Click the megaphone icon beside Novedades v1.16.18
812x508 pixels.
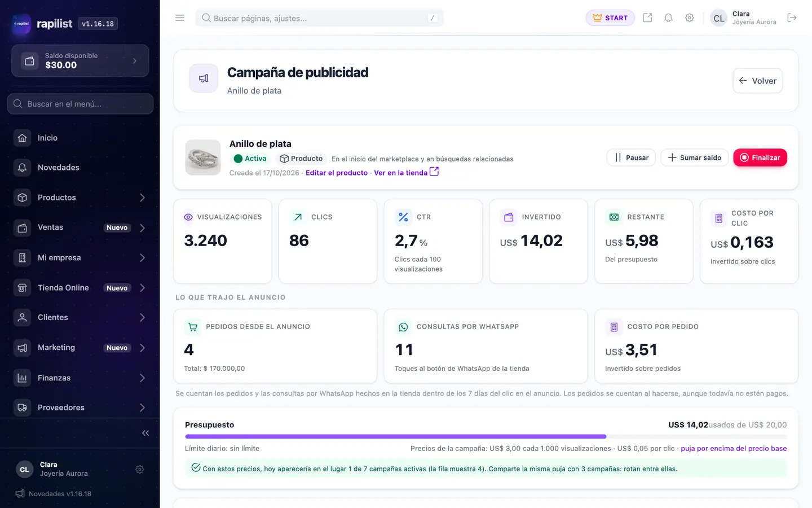click(x=20, y=494)
